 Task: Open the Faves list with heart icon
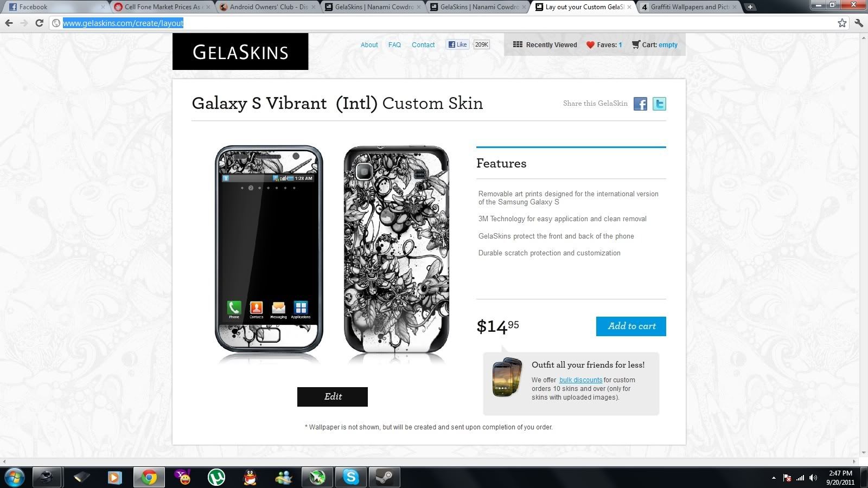(604, 45)
